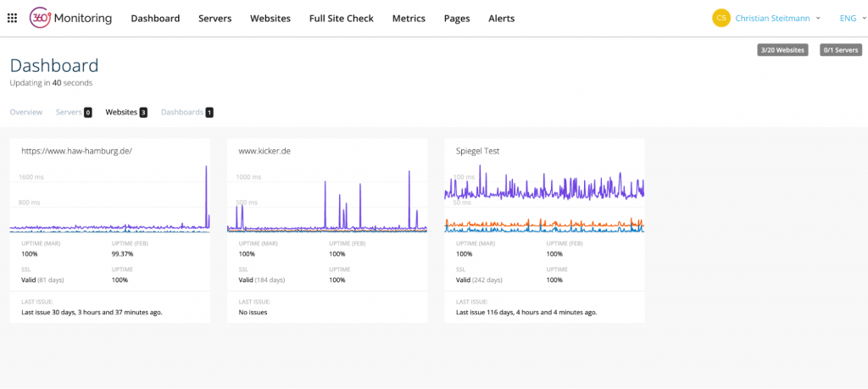Go to Websites in top navigation

[270, 19]
